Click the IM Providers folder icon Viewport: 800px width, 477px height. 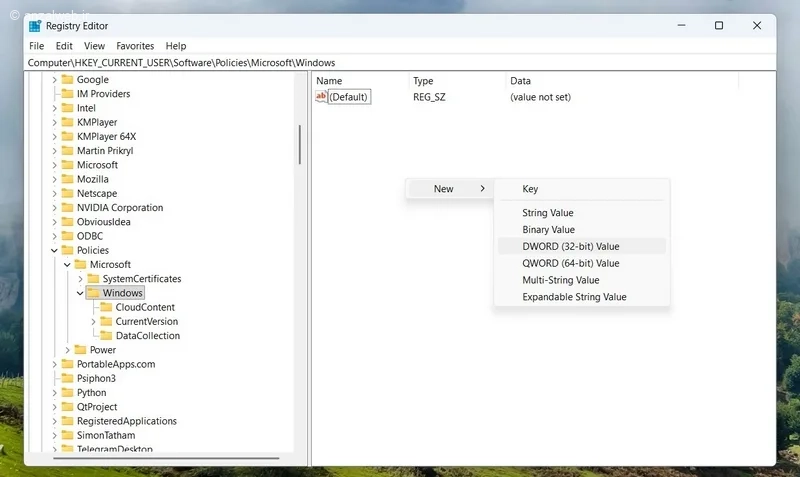(67, 94)
